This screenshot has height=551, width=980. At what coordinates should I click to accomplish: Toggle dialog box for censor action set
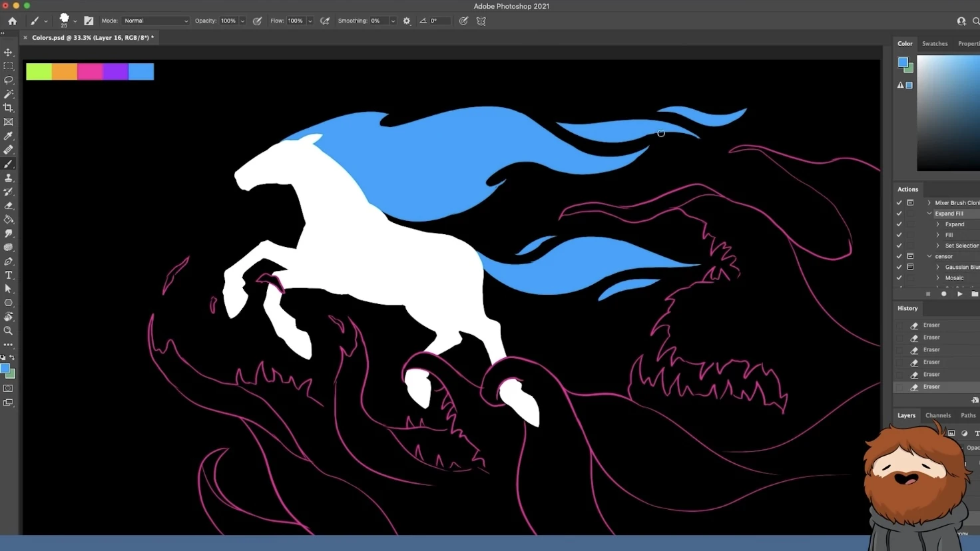click(x=910, y=256)
